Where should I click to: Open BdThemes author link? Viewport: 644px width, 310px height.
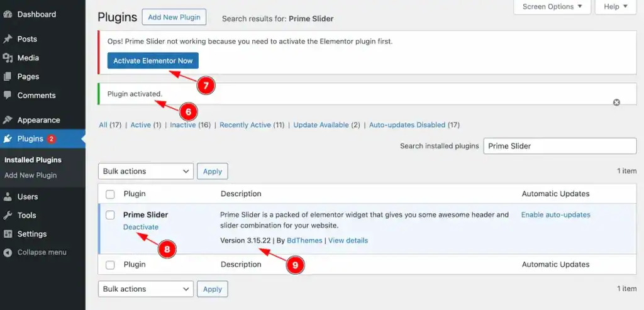(x=304, y=241)
